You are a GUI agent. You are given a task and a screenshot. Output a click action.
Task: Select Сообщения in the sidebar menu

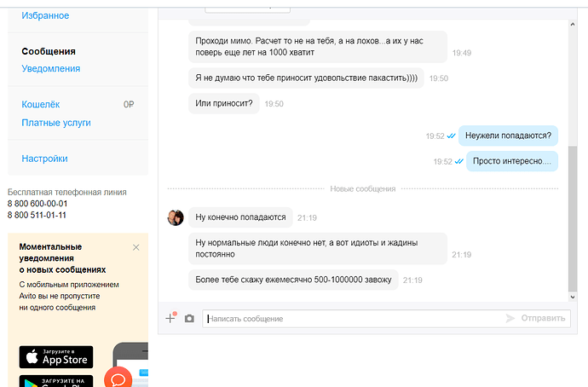49,51
